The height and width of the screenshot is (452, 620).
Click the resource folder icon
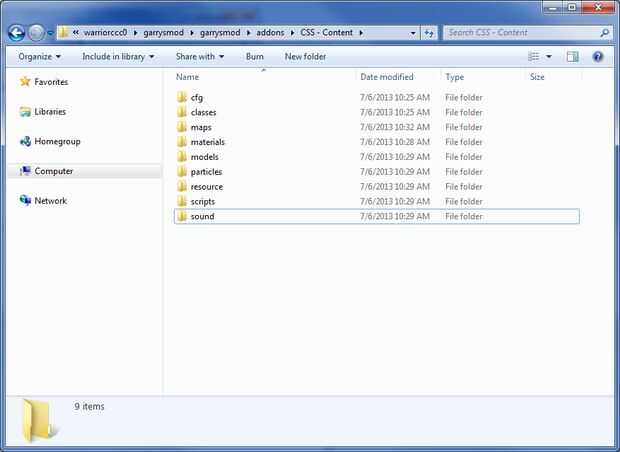coord(181,186)
